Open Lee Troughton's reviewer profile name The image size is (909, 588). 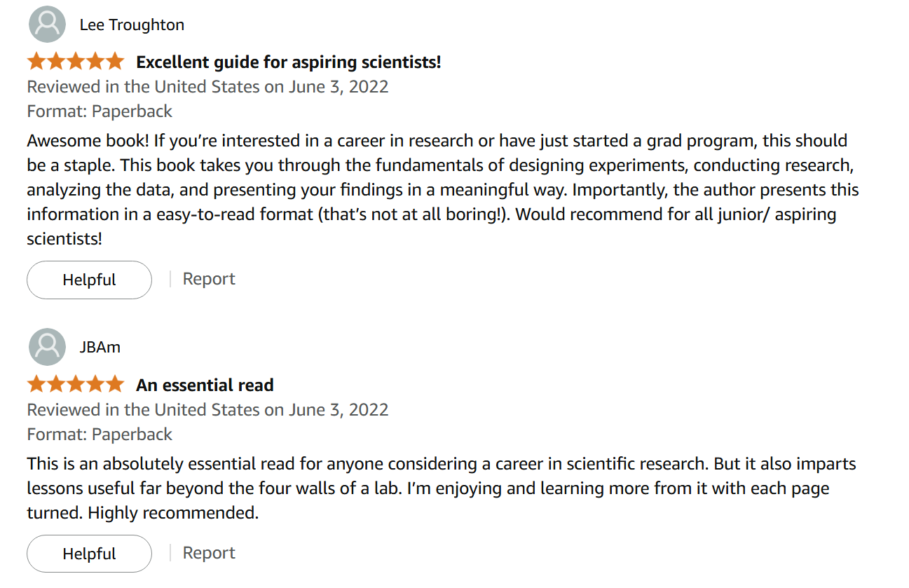[132, 25]
